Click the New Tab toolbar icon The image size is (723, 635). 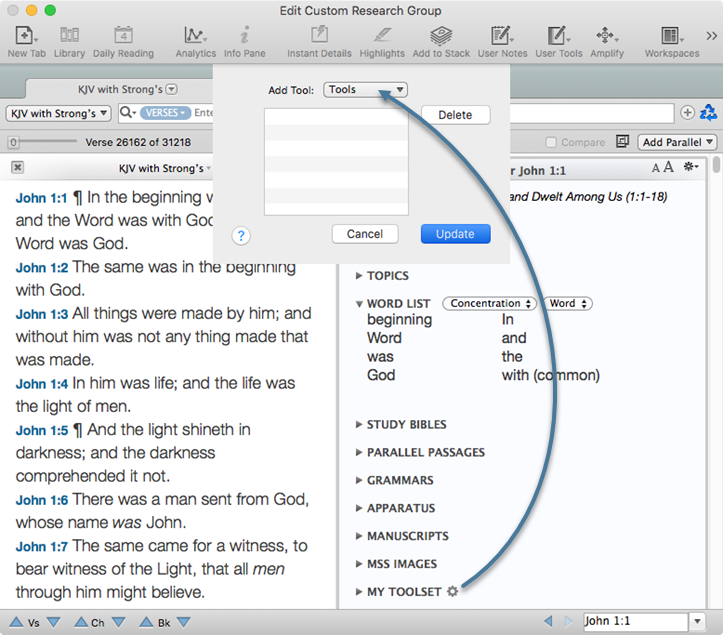[24, 36]
